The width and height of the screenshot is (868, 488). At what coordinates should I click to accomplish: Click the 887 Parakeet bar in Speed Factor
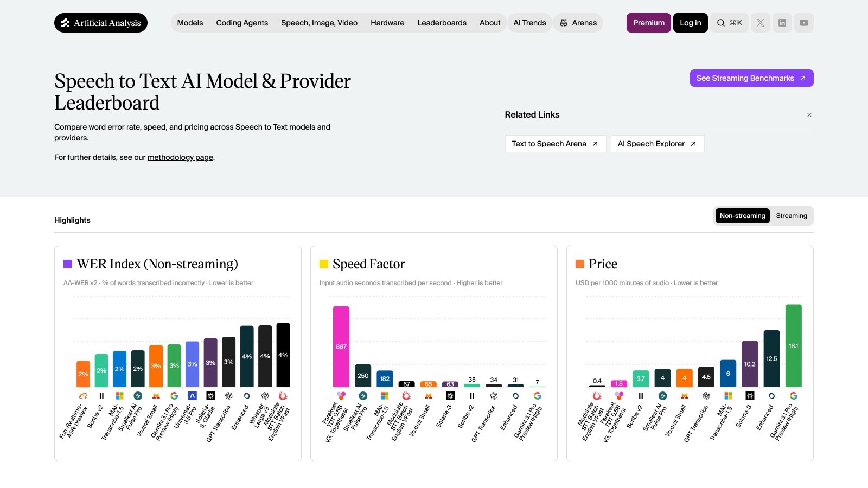(341, 346)
